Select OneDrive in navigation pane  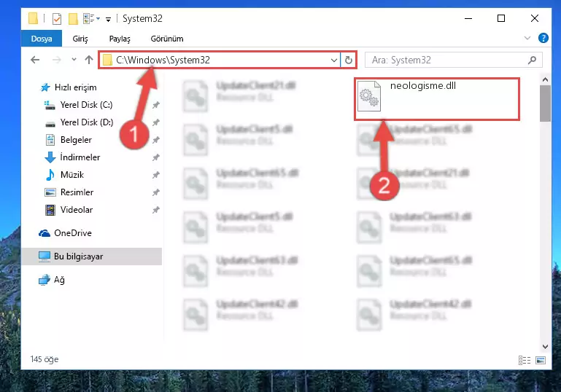73,233
